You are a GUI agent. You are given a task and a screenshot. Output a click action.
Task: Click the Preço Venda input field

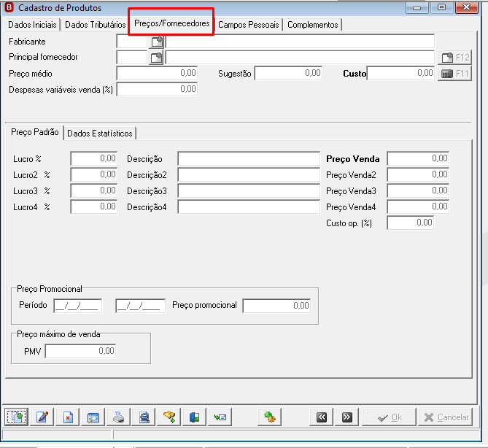pyautogui.click(x=418, y=158)
